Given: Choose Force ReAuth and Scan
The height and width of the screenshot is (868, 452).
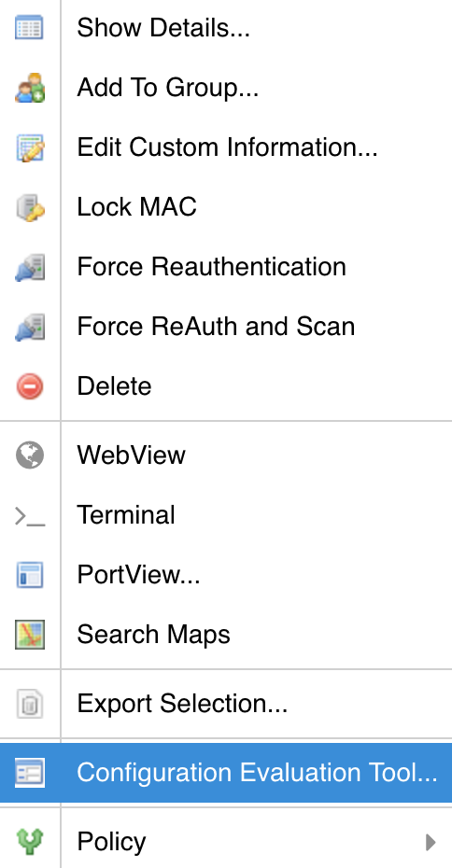Looking at the screenshot, I should tap(226, 327).
